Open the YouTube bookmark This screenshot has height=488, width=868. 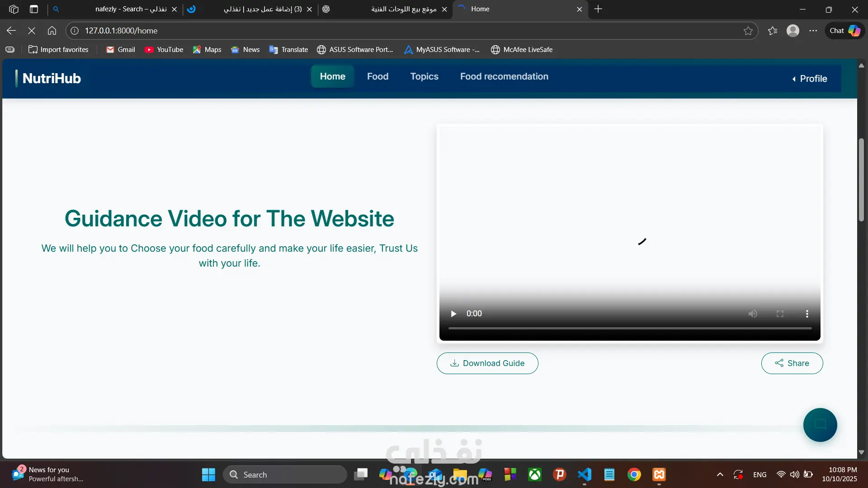pyautogui.click(x=164, y=50)
